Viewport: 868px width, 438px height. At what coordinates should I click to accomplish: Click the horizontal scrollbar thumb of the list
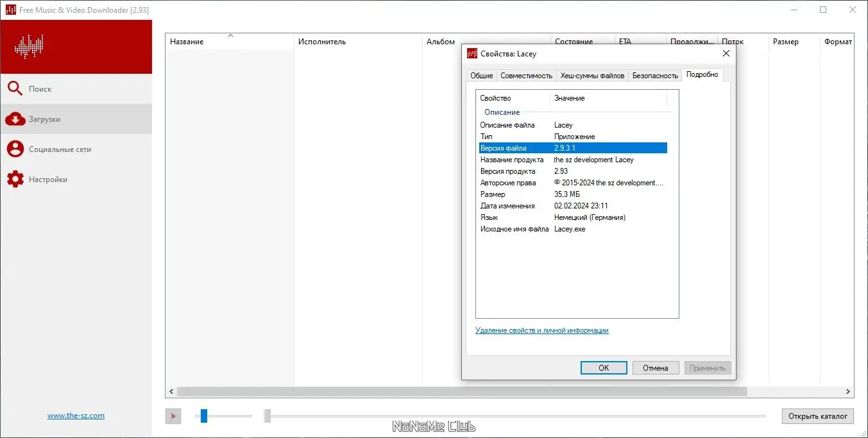462,391
